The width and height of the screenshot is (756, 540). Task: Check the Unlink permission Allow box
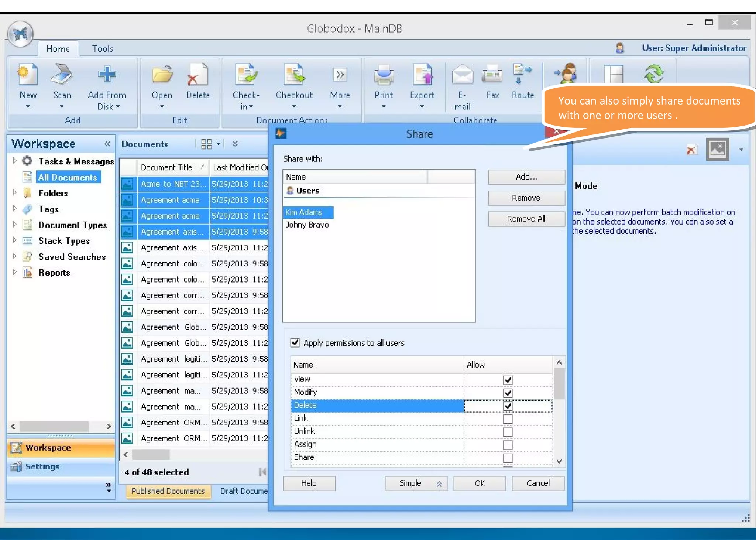pyautogui.click(x=508, y=432)
